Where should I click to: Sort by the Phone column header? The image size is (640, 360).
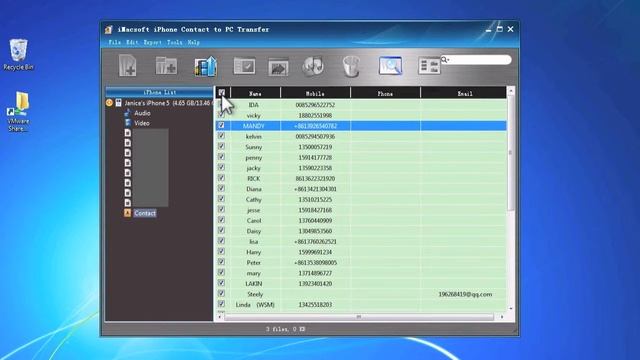[385, 93]
